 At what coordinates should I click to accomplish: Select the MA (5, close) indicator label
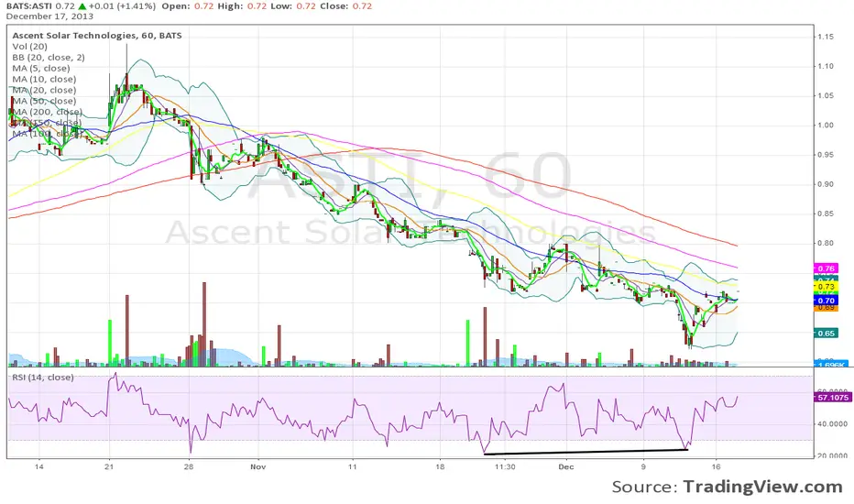(41, 68)
